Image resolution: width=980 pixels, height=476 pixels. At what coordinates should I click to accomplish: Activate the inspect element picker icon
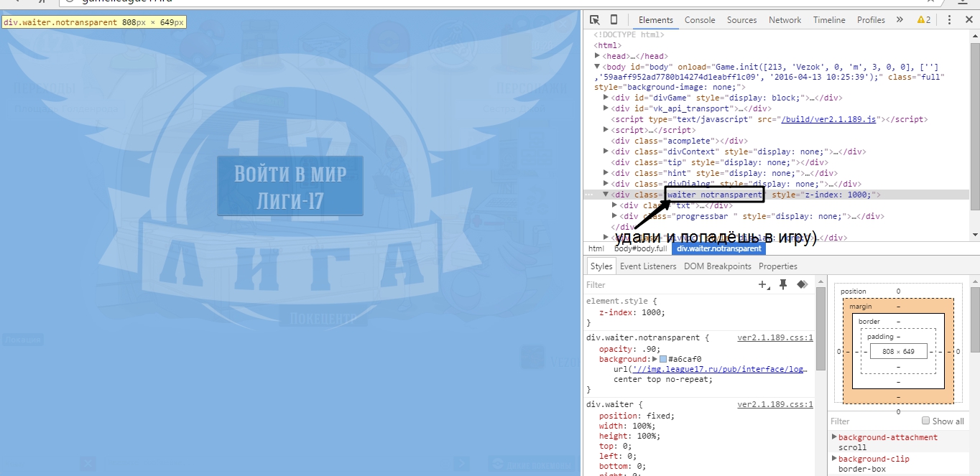point(595,19)
